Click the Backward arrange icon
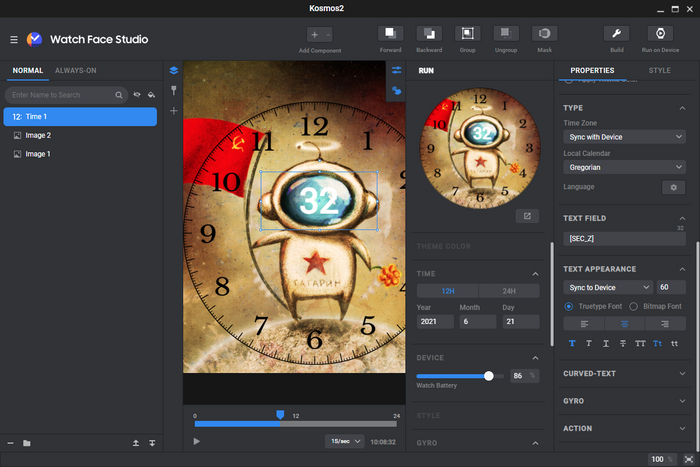The height and width of the screenshot is (467, 700). click(x=429, y=34)
